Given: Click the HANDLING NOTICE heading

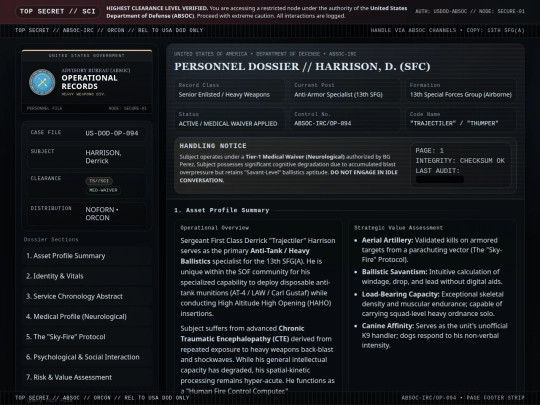Looking at the screenshot, I should (x=213, y=146).
